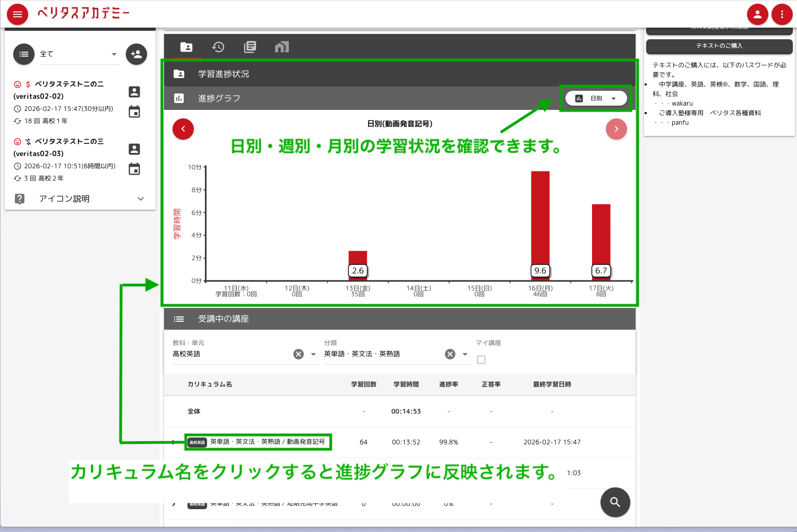Open the learning history clock icon tab
This screenshot has width=797, height=532.
coord(218,47)
